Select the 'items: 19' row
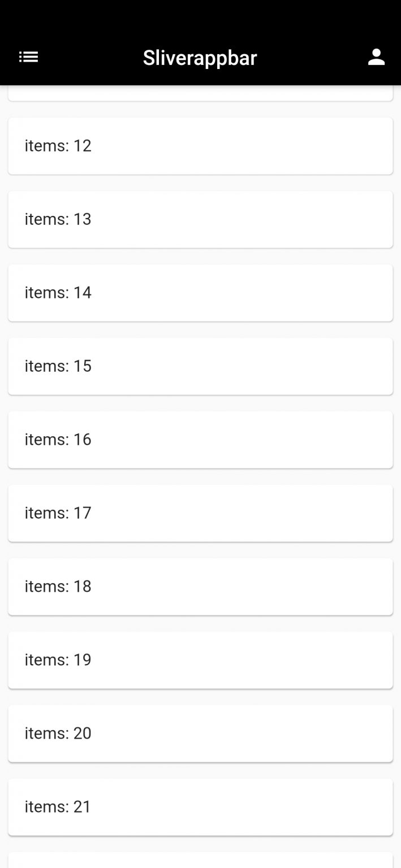The height and width of the screenshot is (868, 401). click(x=200, y=660)
